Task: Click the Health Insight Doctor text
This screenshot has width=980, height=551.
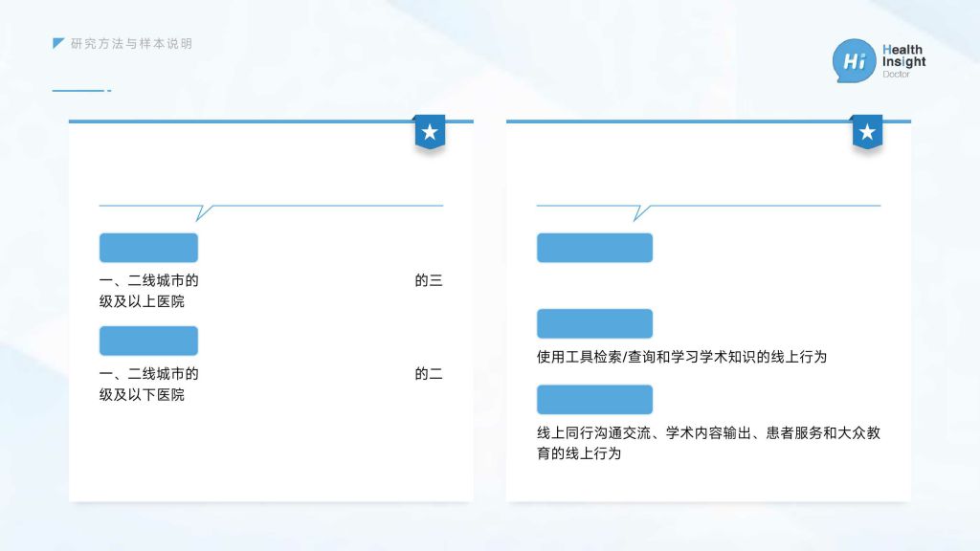Action: (x=903, y=60)
